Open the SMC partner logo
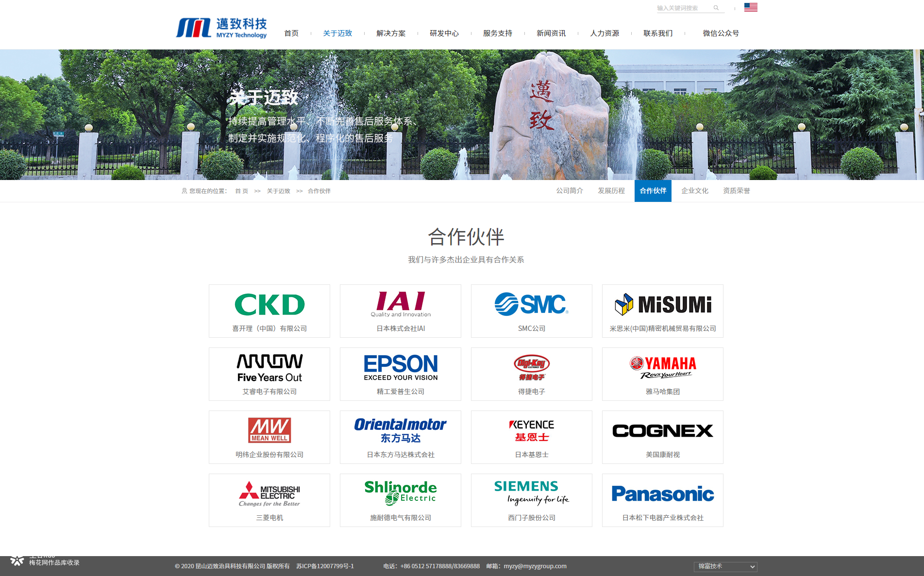Viewport: 924px width, 576px height. (532, 304)
